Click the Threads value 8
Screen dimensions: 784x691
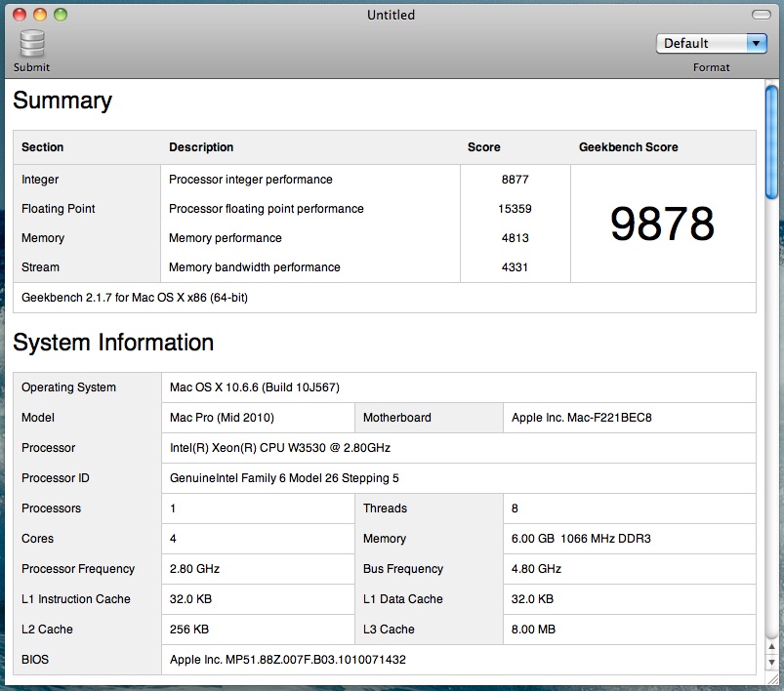tap(515, 508)
